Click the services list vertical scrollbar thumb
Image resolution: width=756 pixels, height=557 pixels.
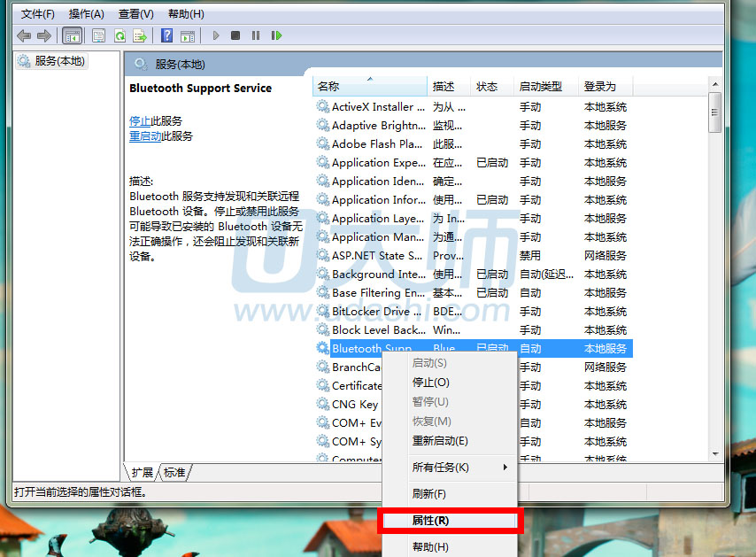(x=715, y=112)
